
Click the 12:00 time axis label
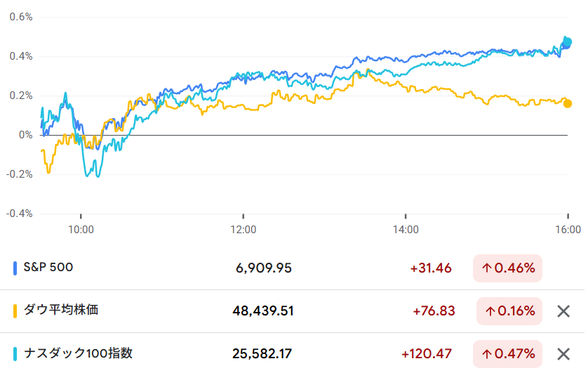point(243,229)
